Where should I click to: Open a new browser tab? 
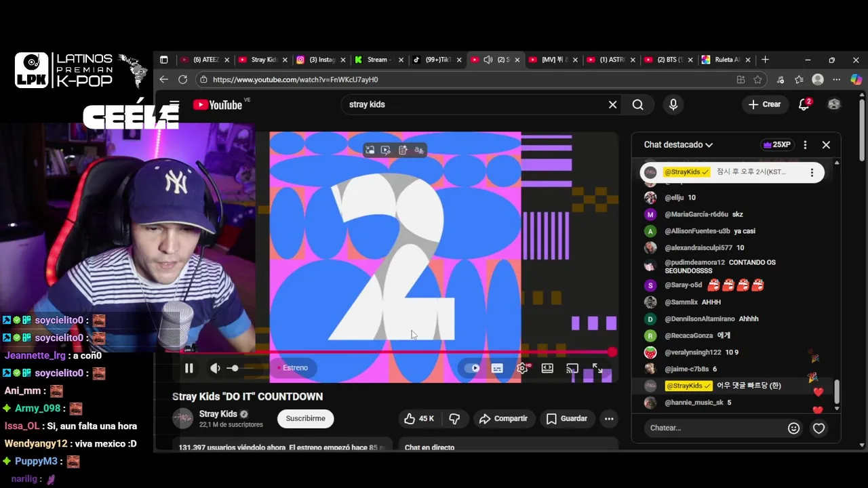coord(765,60)
